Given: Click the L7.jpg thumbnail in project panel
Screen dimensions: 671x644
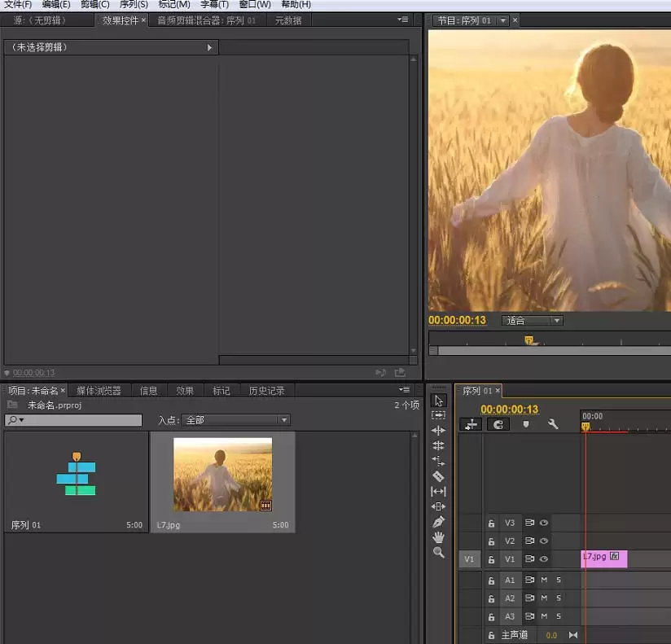Looking at the screenshot, I should coord(222,475).
